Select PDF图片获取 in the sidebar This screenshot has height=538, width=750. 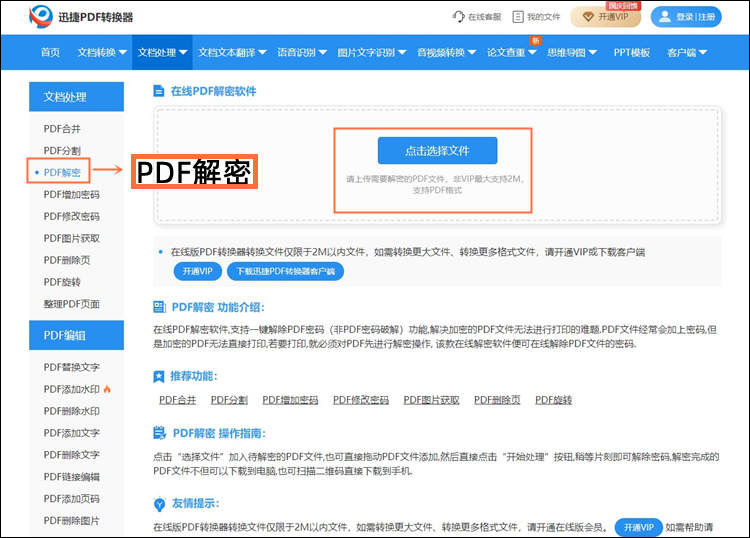point(72,239)
